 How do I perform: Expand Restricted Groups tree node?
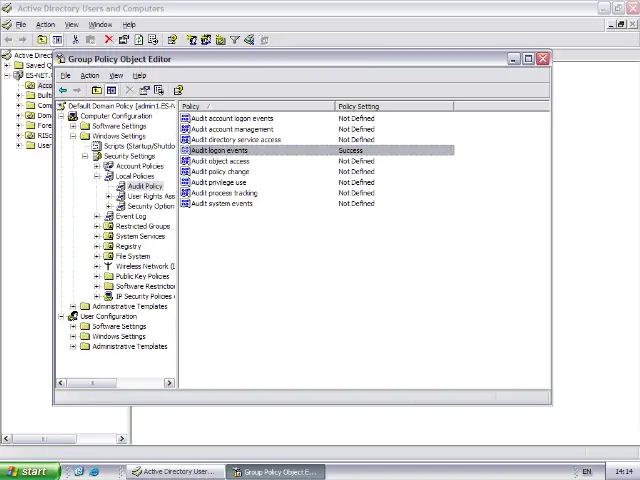pos(97,226)
